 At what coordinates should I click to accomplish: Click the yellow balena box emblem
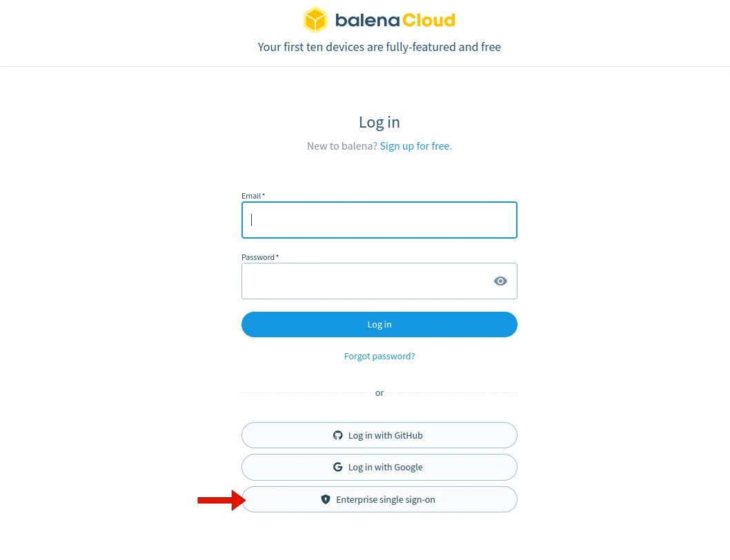pyautogui.click(x=315, y=20)
